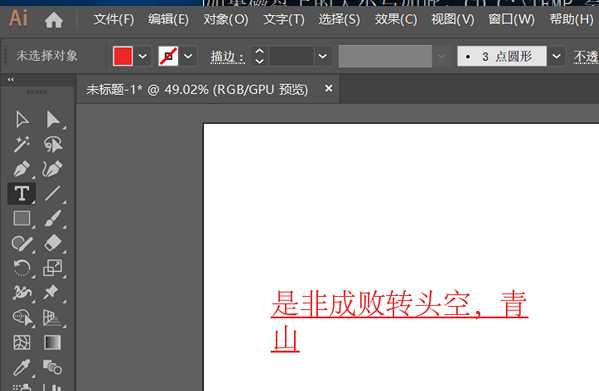The height and width of the screenshot is (391, 599).
Task: Click the stroke weight stepper arrows
Action: pyautogui.click(x=259, y=56)
